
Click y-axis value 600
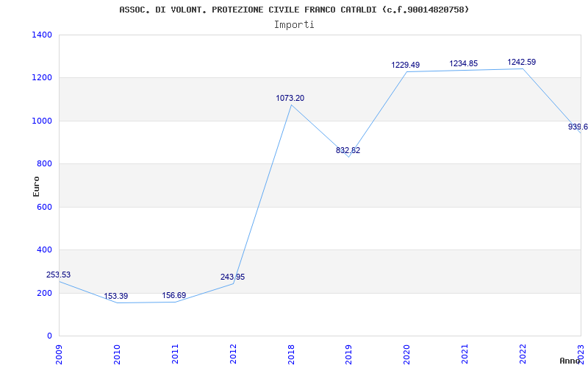click(x=45, y=207)
